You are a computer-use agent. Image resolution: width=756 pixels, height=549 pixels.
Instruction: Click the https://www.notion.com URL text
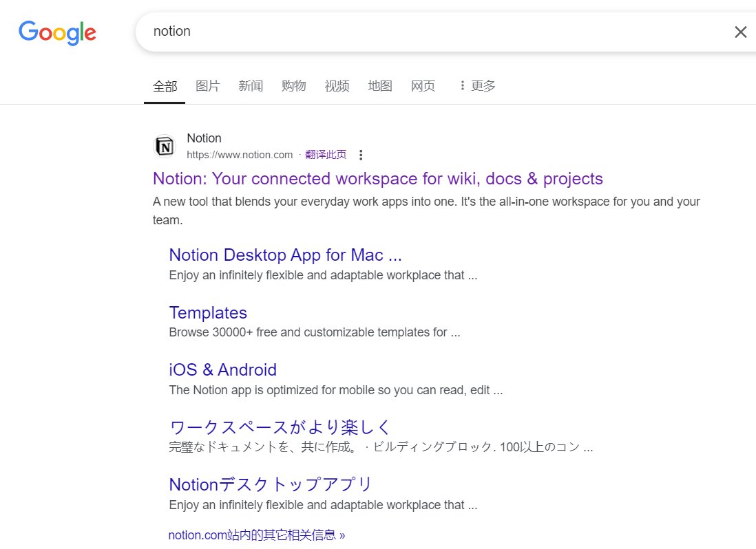click(x=240, y=155)
